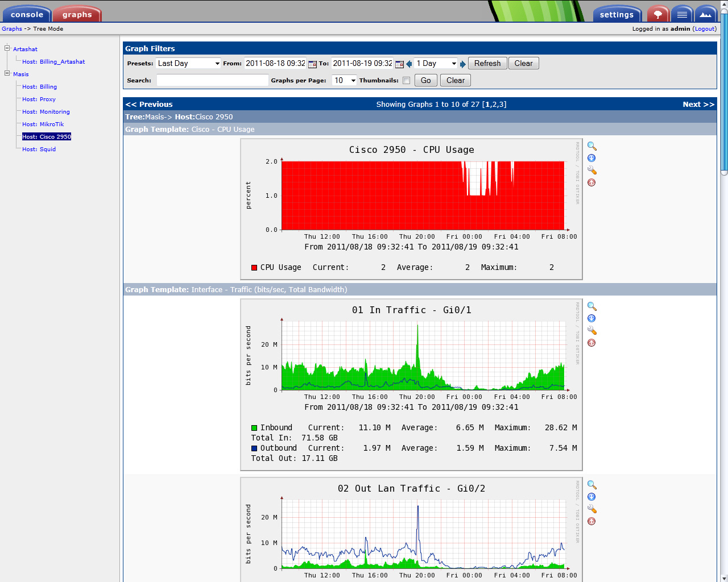
Task: Enable the Thumbnails checkbox
Action: tap(406, 81)
